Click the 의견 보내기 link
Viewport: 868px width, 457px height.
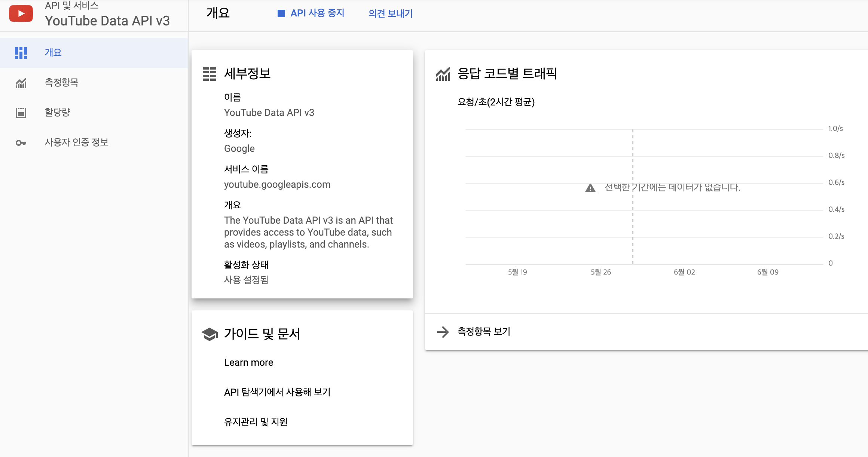point(390,13)
